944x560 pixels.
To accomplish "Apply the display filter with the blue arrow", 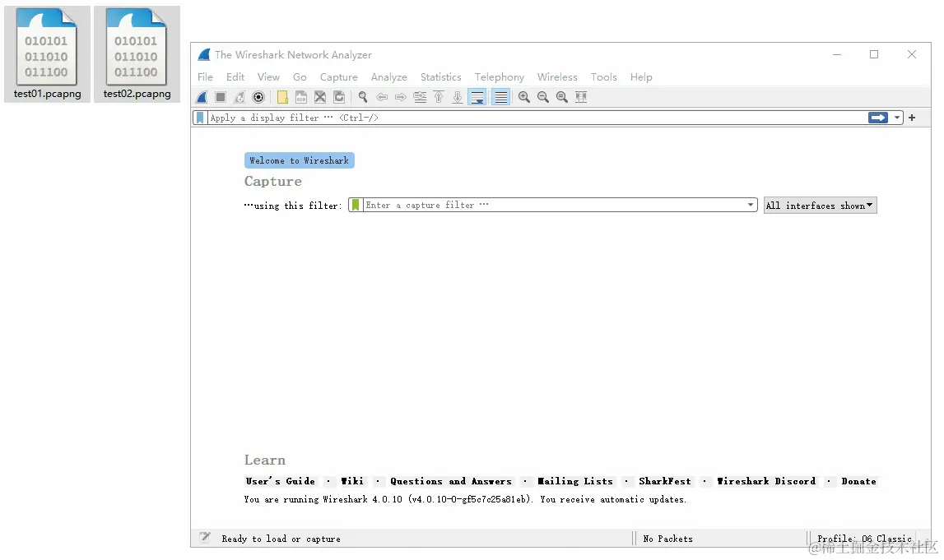I will coord(878,118).
